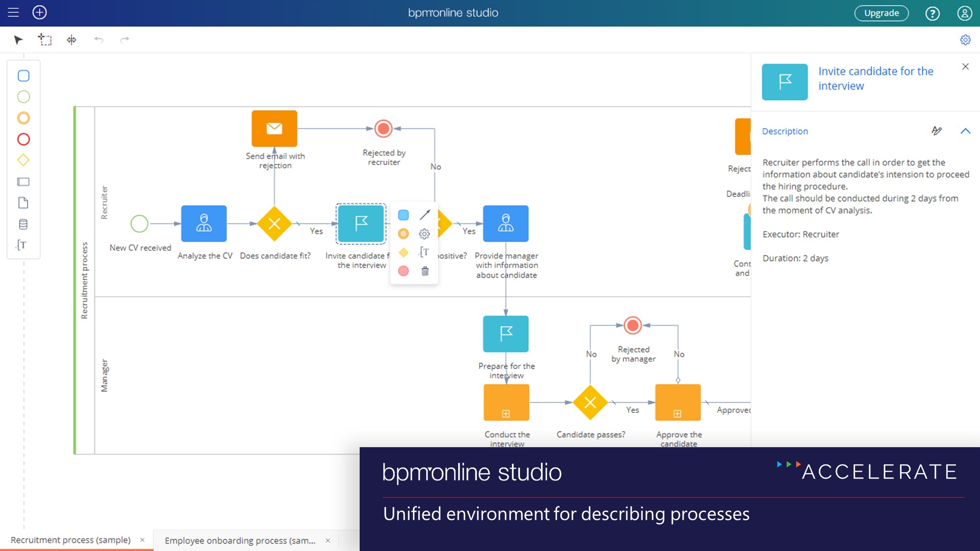Open the help question mark icon
This screenshot has width=980, height=551.
[x=932, y=13]
